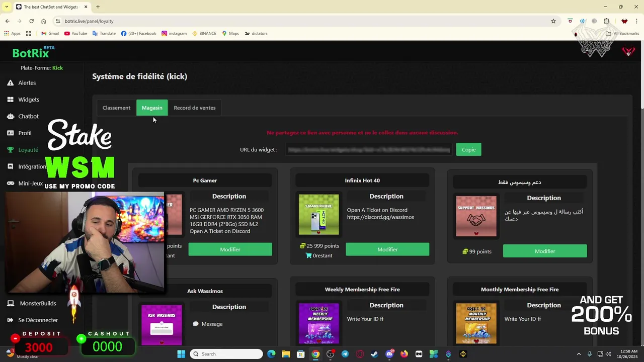Open the Chrome three-dot menu
This screenshot has height=362, width=644.
point(637,21)
